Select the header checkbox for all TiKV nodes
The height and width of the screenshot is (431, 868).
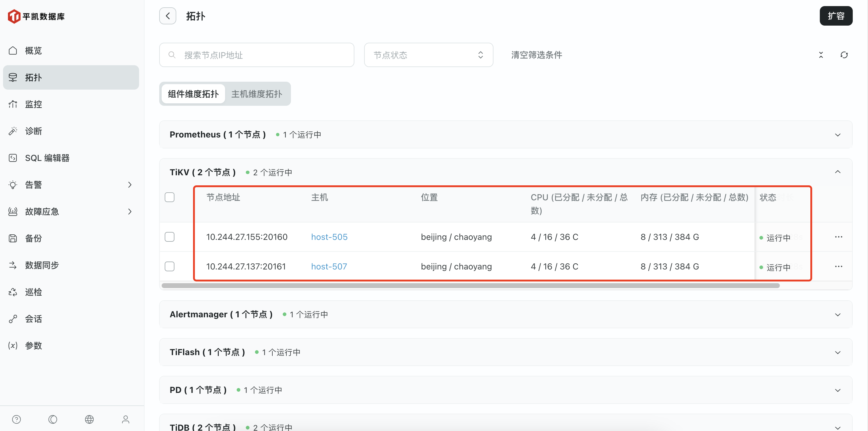(x=170, y=197)
